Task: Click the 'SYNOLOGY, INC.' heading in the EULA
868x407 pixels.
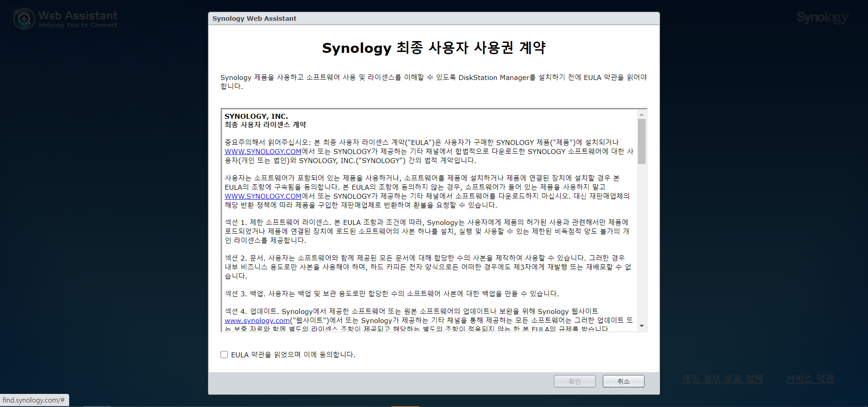Action: tap(256, 116)
